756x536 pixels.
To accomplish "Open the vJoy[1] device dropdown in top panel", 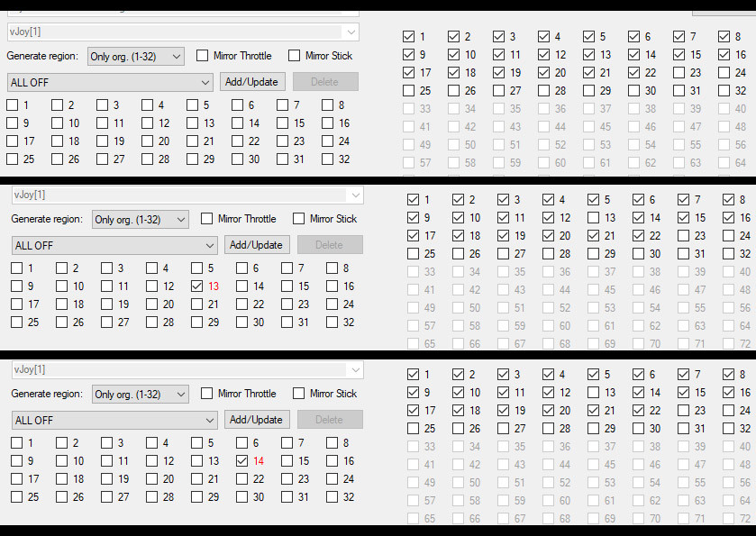I will click(x=183, y=32).
